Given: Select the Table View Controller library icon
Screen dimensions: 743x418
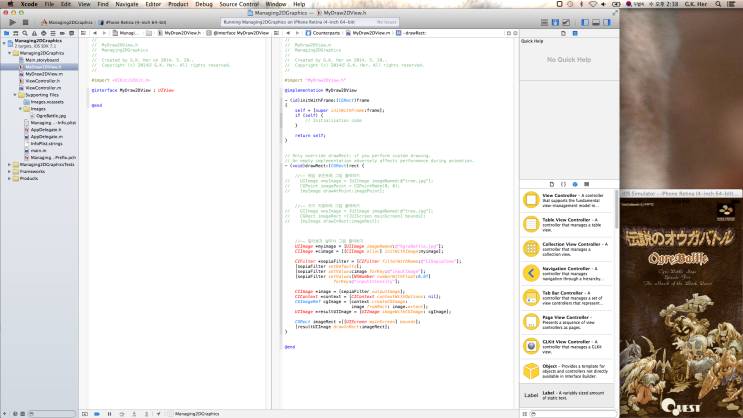Looking at the screenshot, I should [530, 223].
